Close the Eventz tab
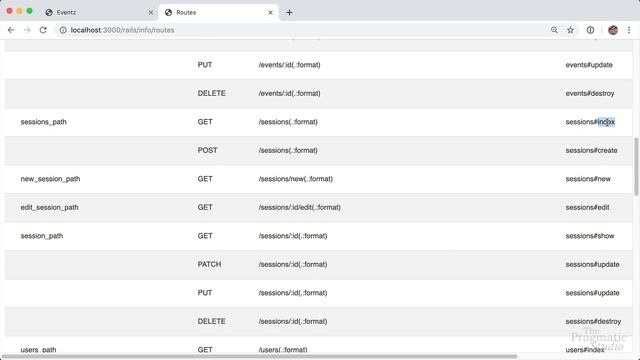Image resolution: width=640 pixels, height=360 pixels. [151, 12]
